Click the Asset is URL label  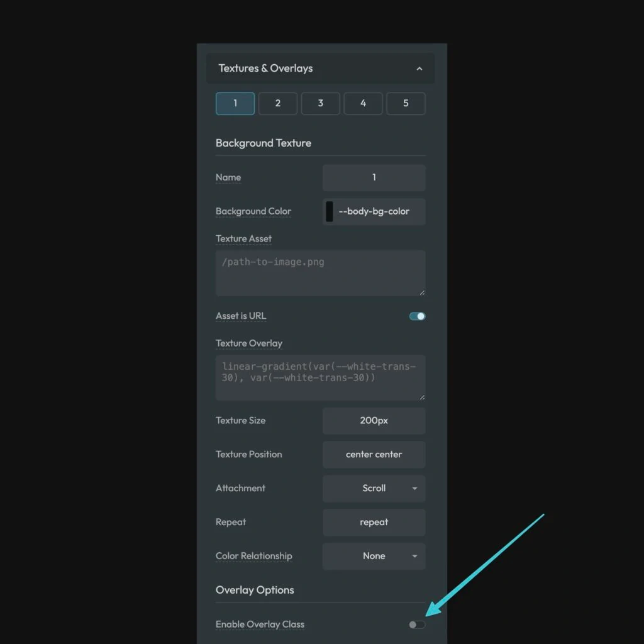click(241, 316)
